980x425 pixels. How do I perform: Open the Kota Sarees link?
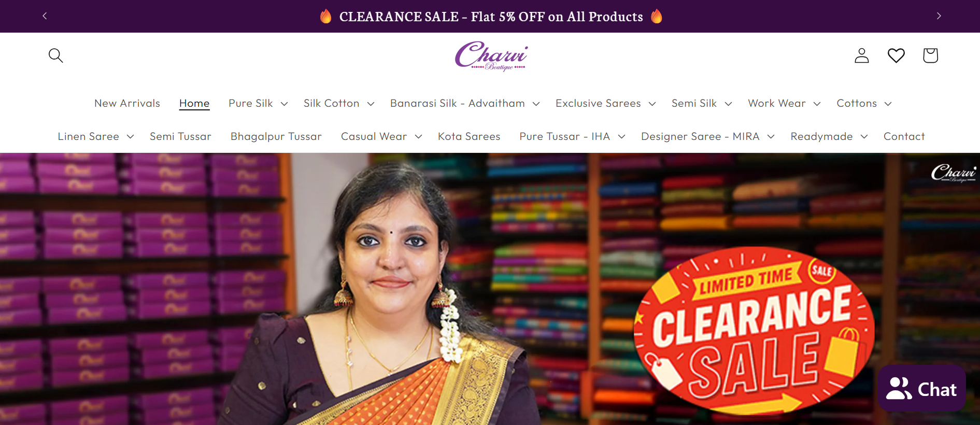point(469,137)
